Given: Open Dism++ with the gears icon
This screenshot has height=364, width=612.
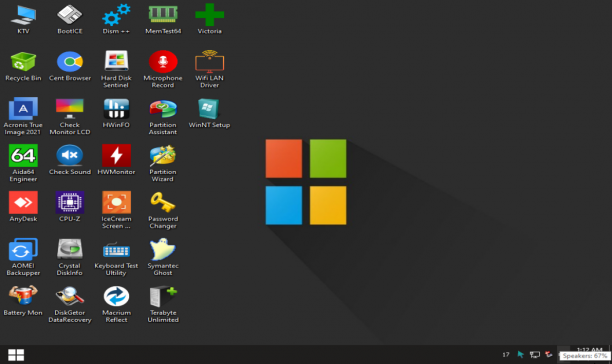Looking at the screenshot, I should (x=116, y=19).
